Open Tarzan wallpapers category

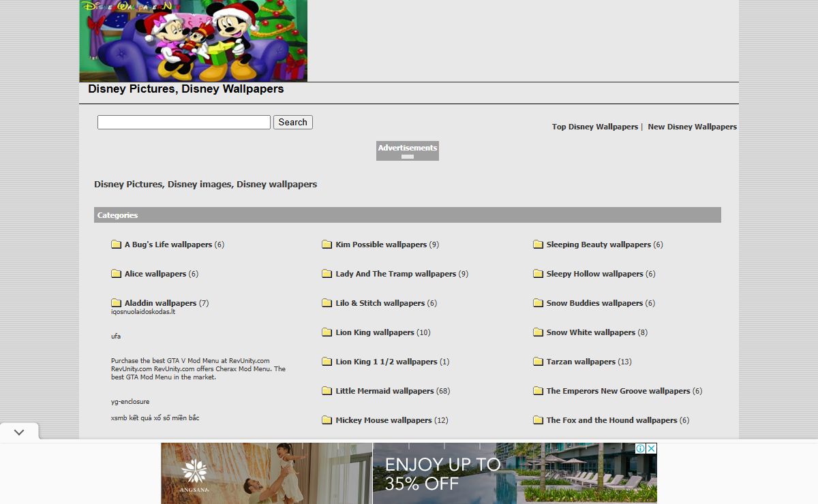tap(581, 362)
